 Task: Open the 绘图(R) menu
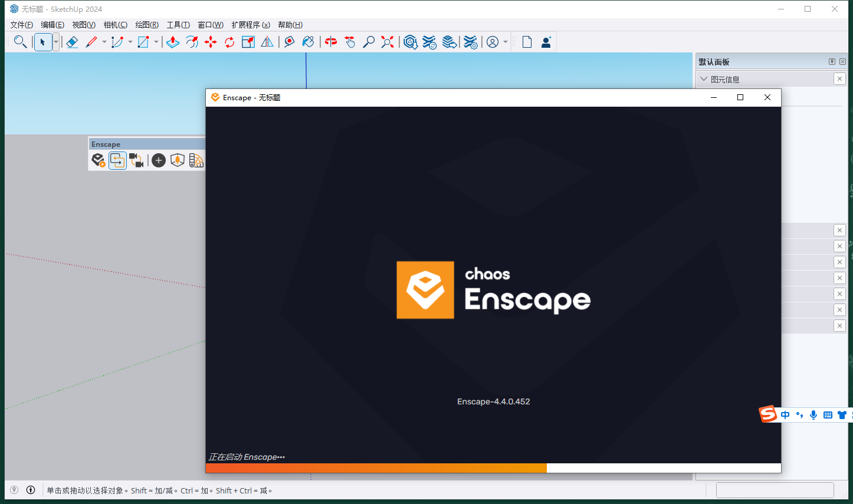tap(147, 25)
